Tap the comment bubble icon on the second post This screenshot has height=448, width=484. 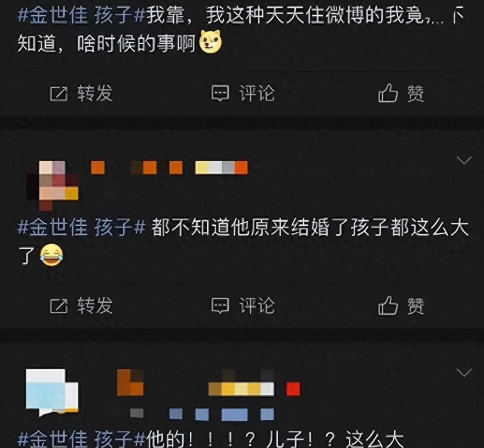point(220,306)
